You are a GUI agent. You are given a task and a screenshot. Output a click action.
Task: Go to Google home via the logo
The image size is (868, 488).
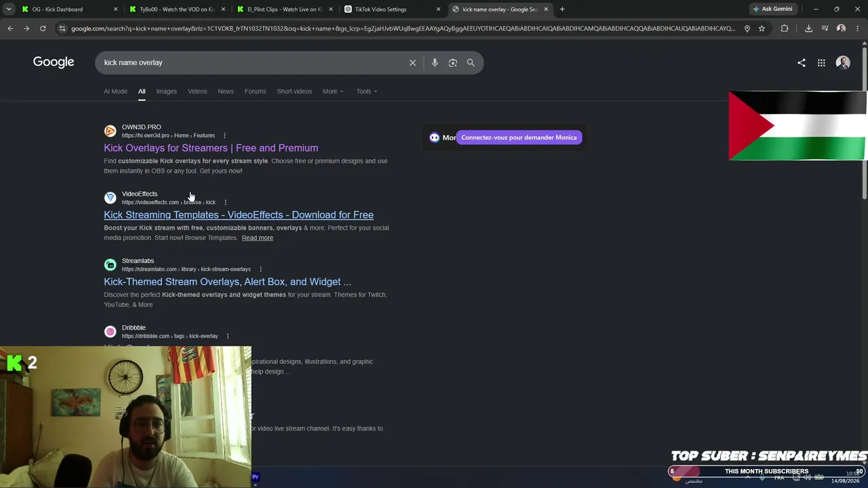pyautogui.click(x=54, y=62)
